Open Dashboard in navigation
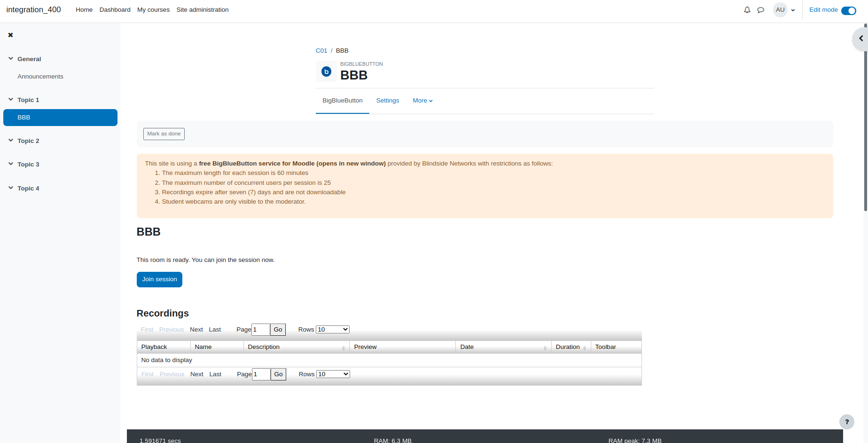Image resolution: width=868 pixels, height=443 pixels. pyautogui.click(x=115, y=10)
